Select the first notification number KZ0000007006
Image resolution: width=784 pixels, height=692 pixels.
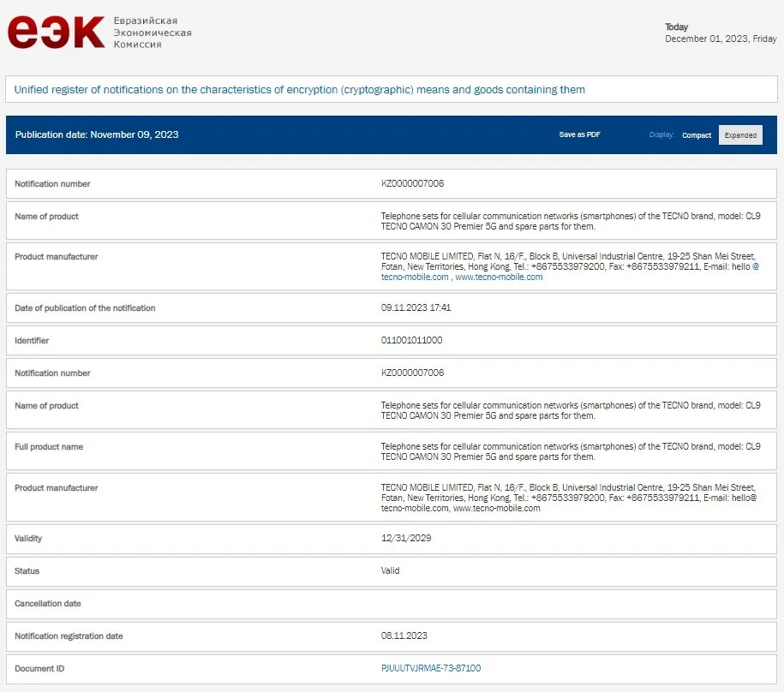(x=412, y=184)
